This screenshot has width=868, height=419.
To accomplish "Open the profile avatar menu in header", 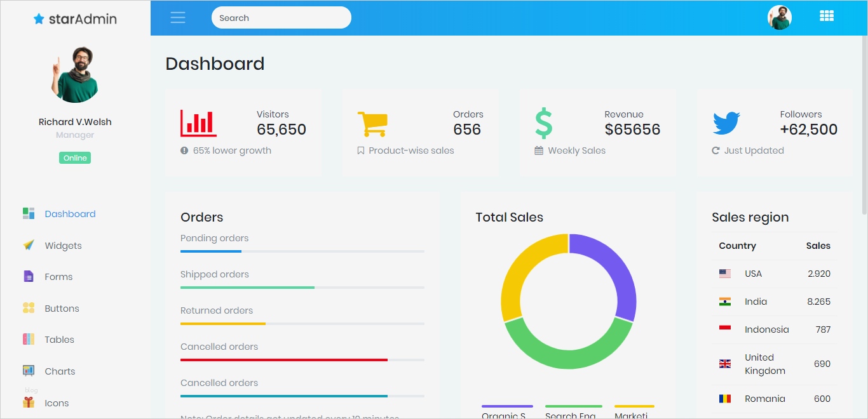I will coord(779,18).
